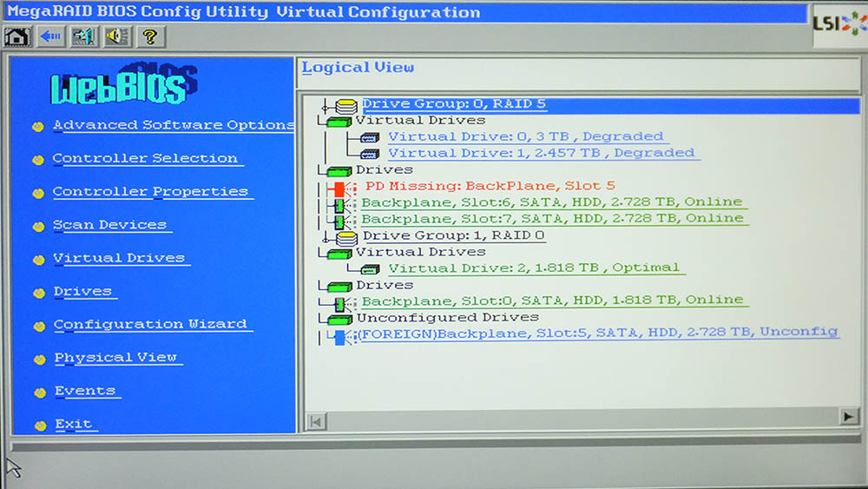
Task: Click the Unconfigured Drives label
Action: 447,317
